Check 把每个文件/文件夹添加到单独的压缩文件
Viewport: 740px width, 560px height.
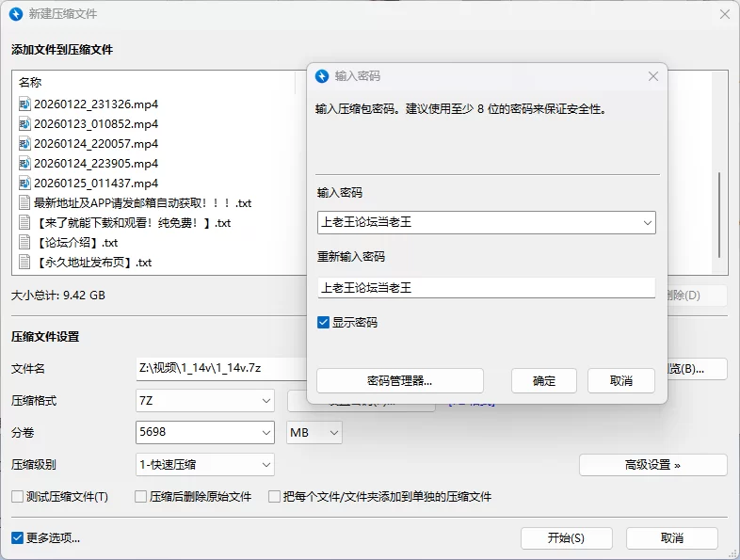pos(274,496)
